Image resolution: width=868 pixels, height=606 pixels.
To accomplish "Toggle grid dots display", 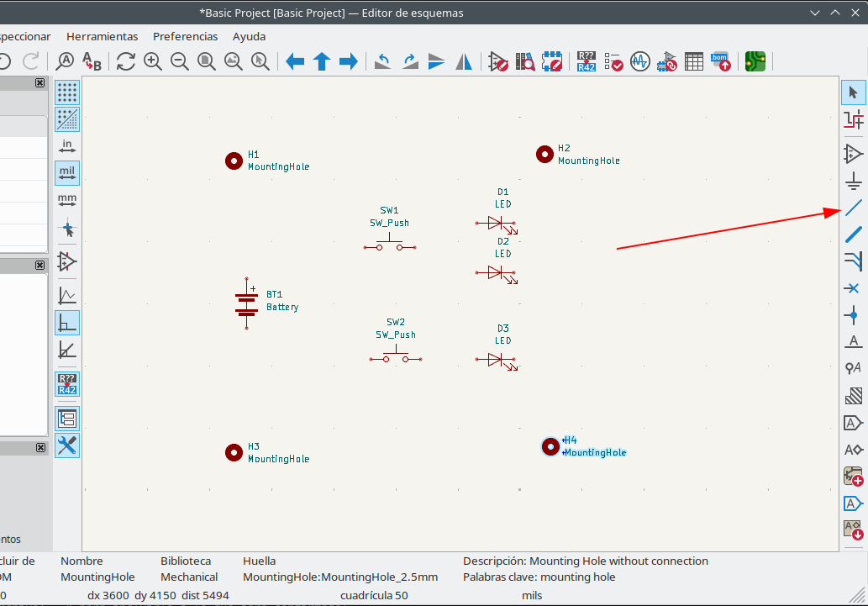I will (67, 92).
